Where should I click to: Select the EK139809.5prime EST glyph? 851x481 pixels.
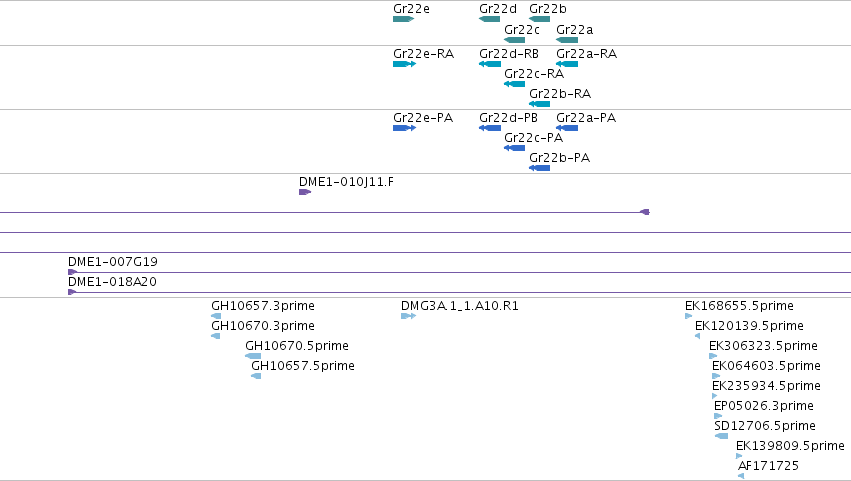pyautogui.click(x=739, y=456)
